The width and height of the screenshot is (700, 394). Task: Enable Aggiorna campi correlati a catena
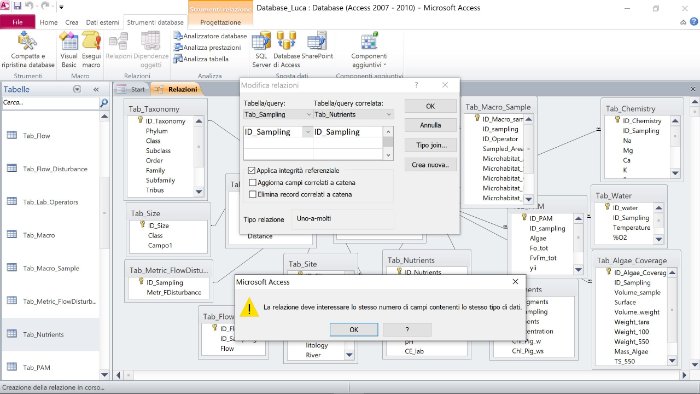coord(253,182)
